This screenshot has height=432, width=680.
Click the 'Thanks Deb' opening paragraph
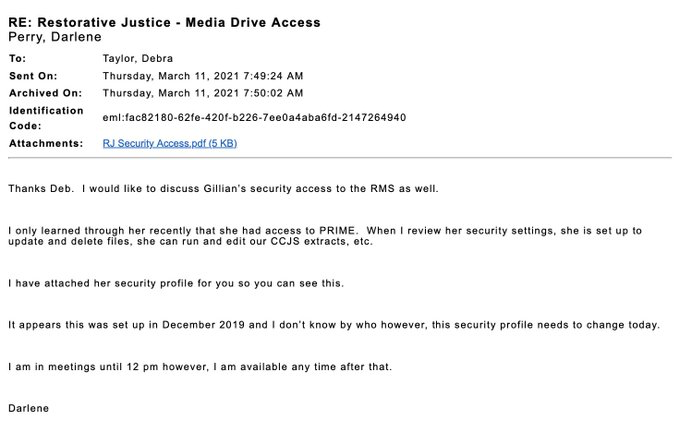[x=223, y=189]
